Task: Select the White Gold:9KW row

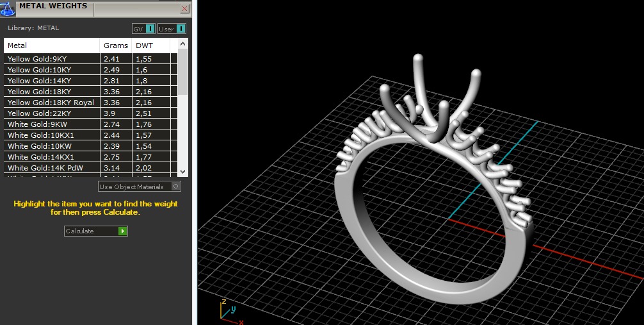Action: (91, 124)
